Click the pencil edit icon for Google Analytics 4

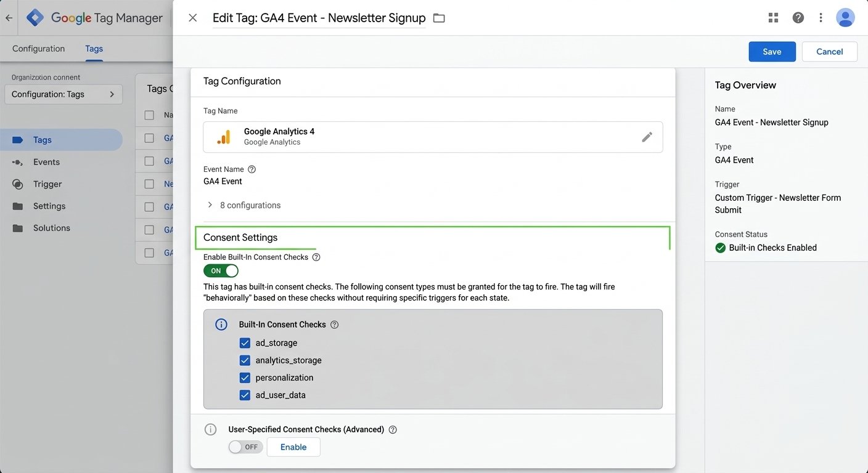pos(647,137)
